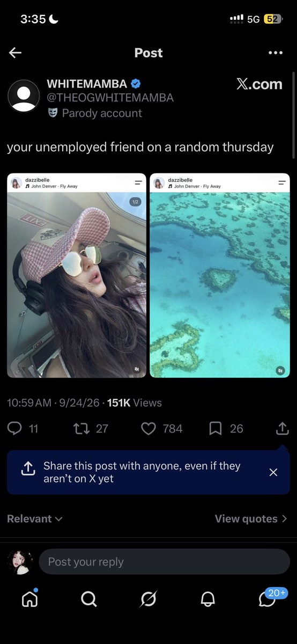Dismiss the share post banner

(273, 472)
